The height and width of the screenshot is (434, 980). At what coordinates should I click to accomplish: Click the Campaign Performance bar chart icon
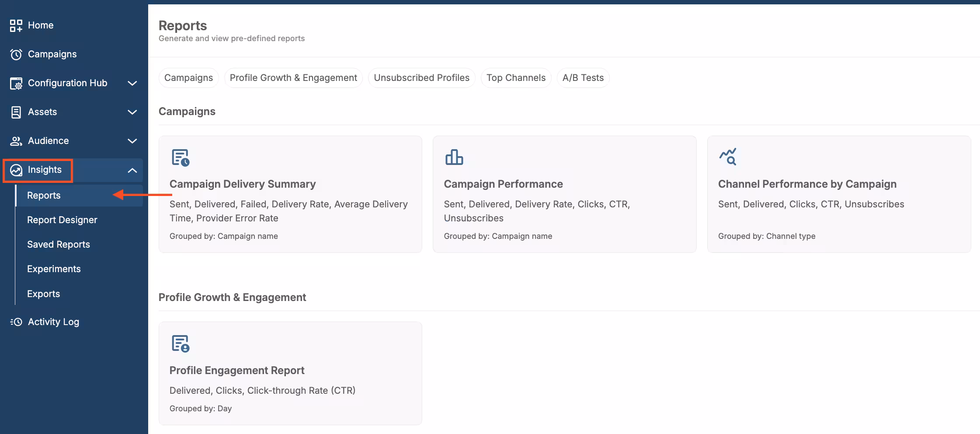click(x=454, y=157)
